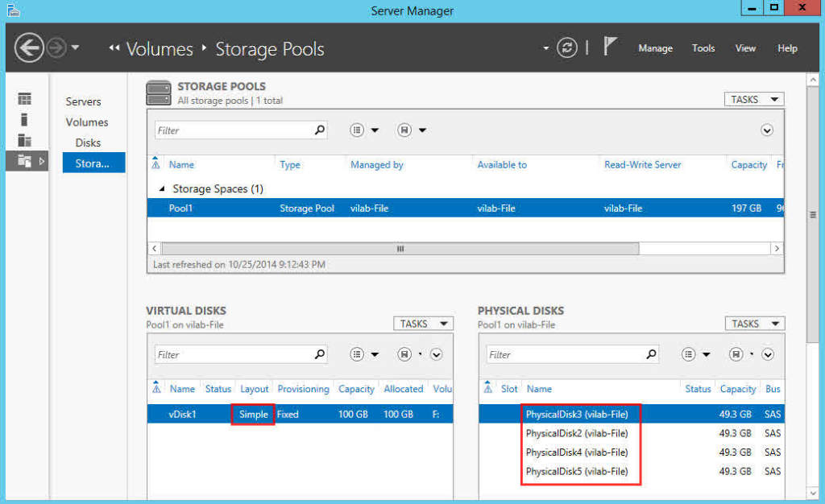Expand the Physical Disks filter criteria chevron
This screenshot has width=825, height=504.
click(768, 355)
